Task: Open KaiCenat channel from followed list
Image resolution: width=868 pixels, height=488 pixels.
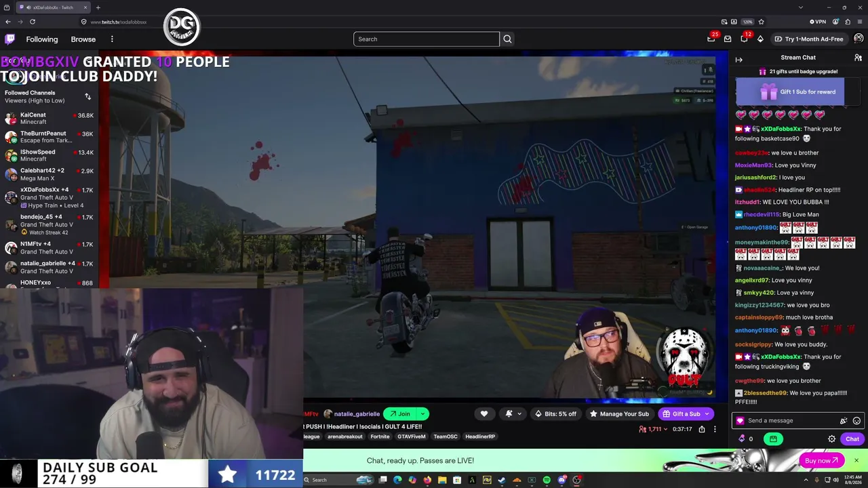Action: 49,119
